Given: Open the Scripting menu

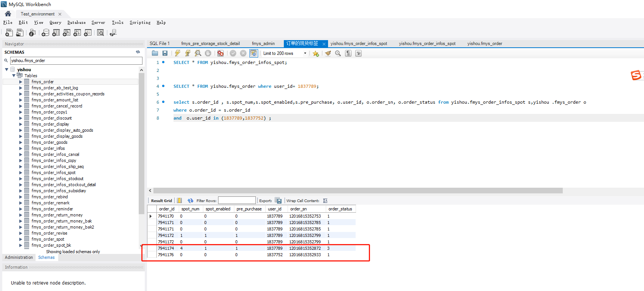Looking at the screenshot, I should pos(140,23).
